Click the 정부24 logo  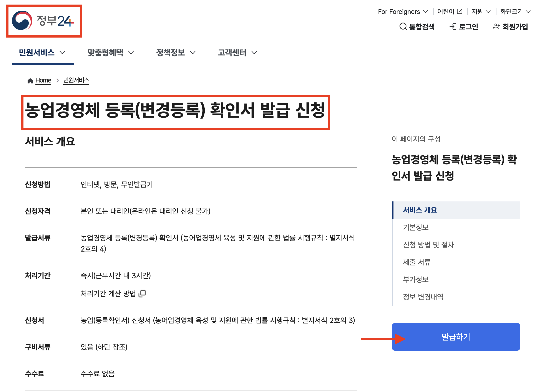pos(44,21)
